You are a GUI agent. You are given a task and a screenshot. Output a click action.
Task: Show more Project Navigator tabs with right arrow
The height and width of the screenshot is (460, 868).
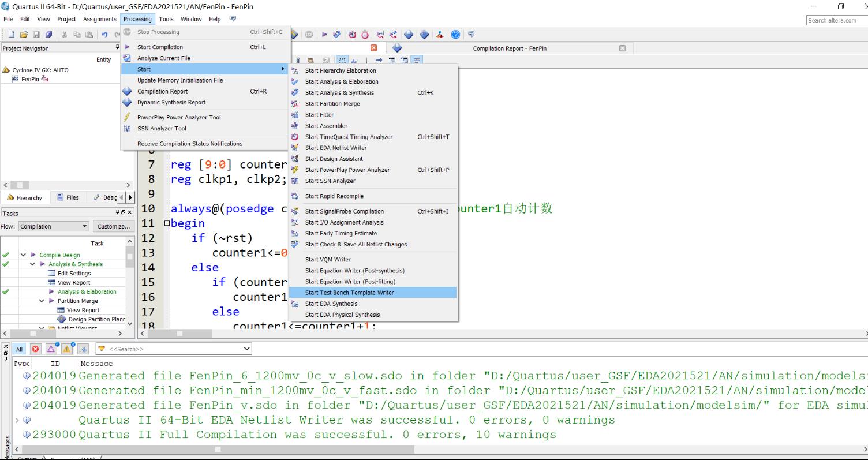(130, 197)
